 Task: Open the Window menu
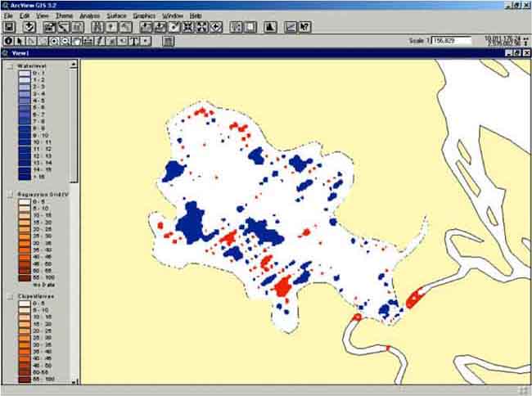click(173, 16)
